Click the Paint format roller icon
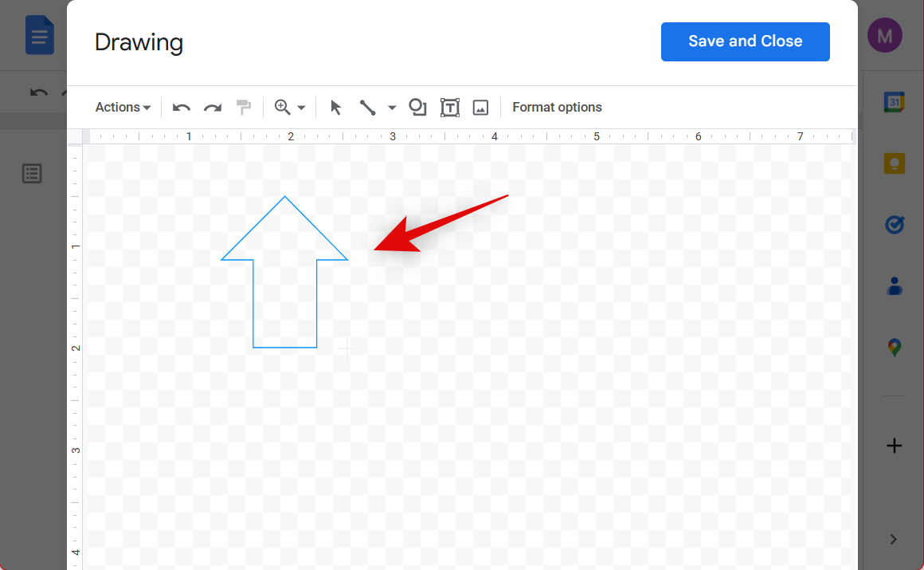The height and width of the screenshot is (570, 924). 244,107
